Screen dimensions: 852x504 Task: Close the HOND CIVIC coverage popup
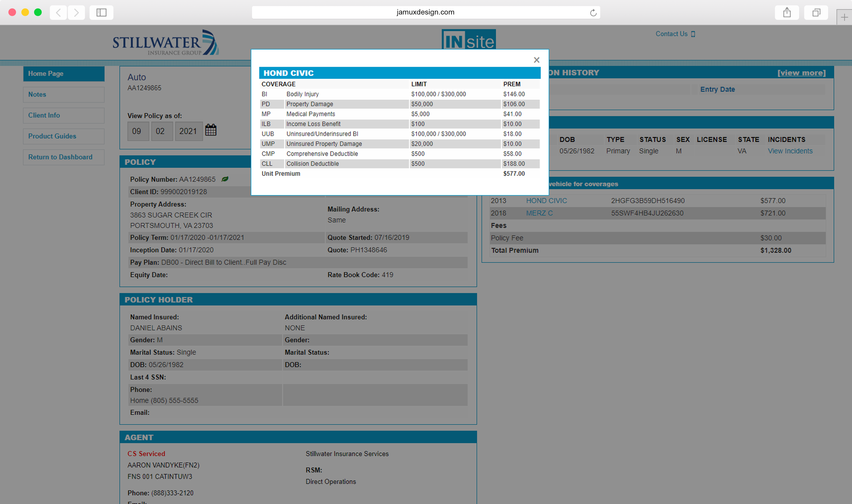pos(536,60)
